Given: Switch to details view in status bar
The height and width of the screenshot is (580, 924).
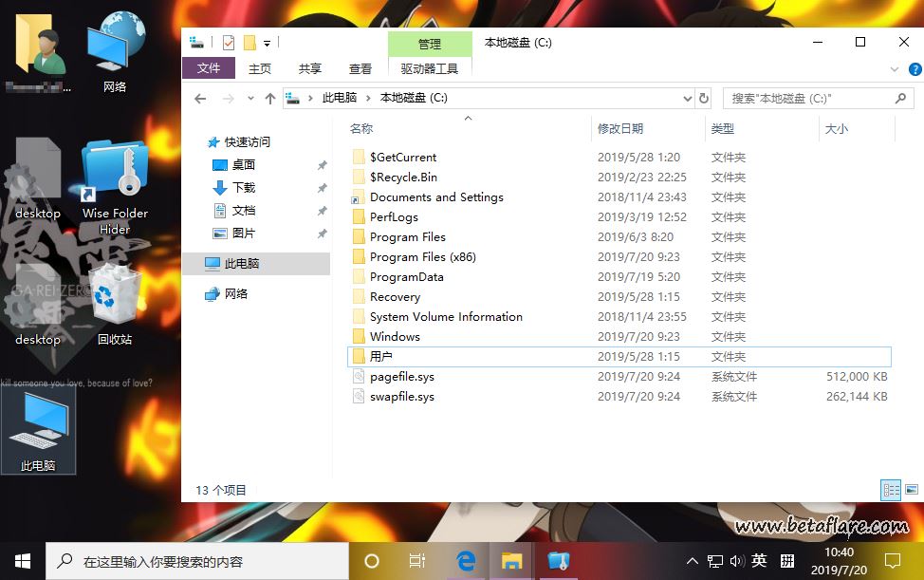Looking at the screenshot, I should (891, 490).
